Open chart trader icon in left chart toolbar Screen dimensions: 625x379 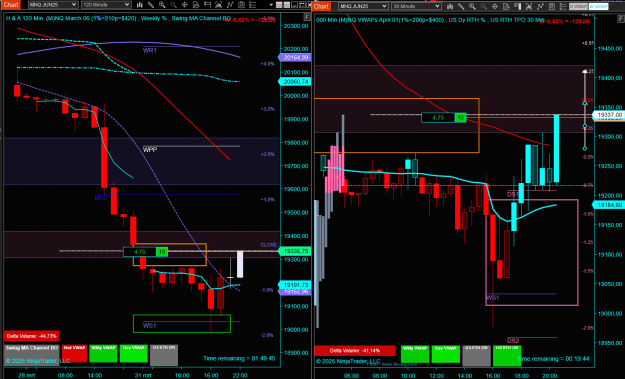[207, 5]
